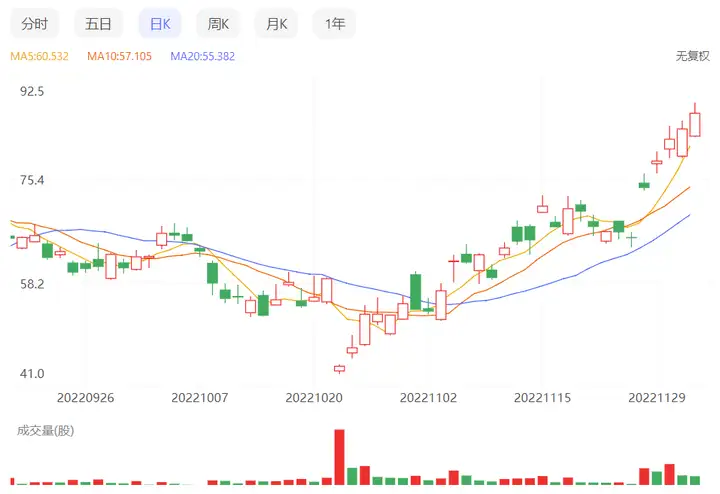Switch to the 周K weekly chart tab
Image resolution: width=720 pixels, height=494 pixels.
pos(218,23)
